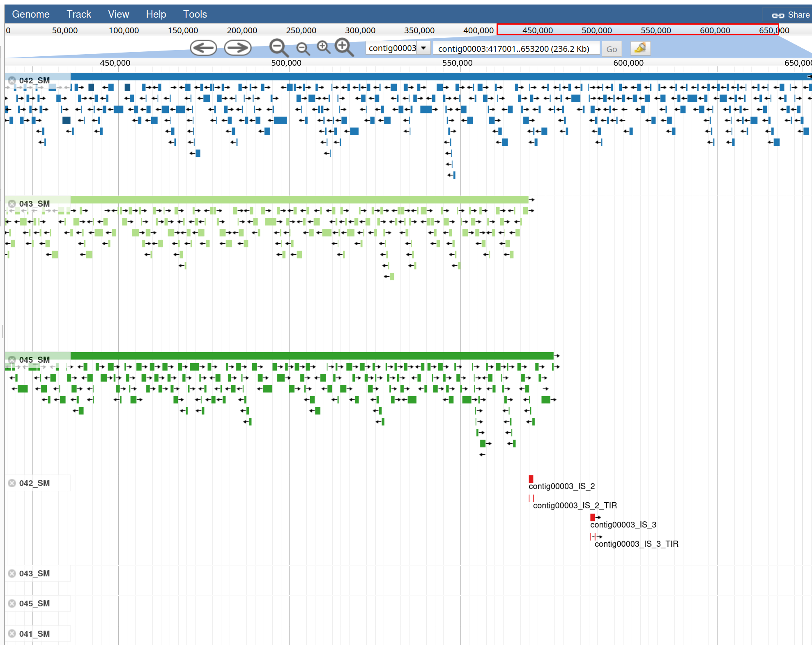The width and height of the screenshot is (812, 645).
Task: Open the contig00003 sequence dropdown
Action: pyautogui.click(x=423, y=48)
